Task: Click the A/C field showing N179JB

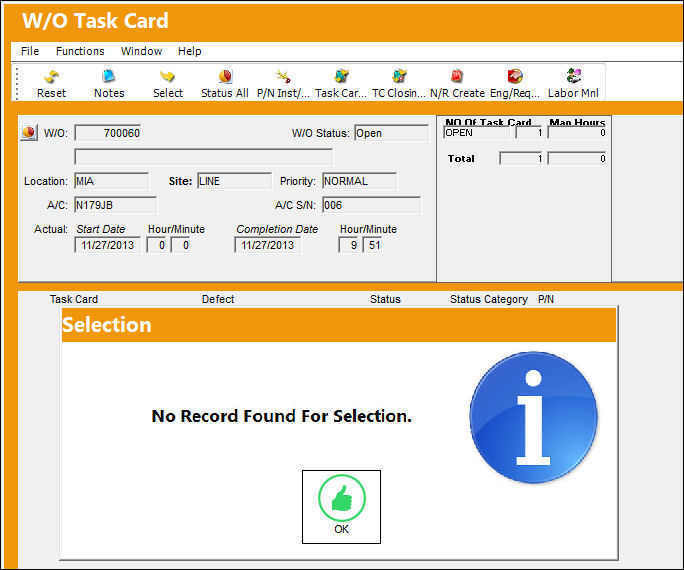Action: tap(116, 205)
